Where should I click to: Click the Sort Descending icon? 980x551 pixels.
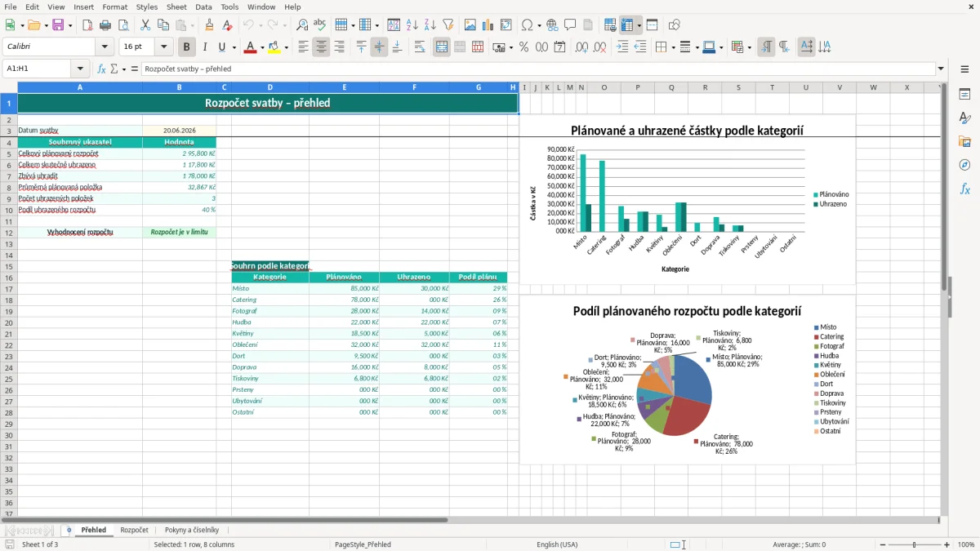[430, 25]
